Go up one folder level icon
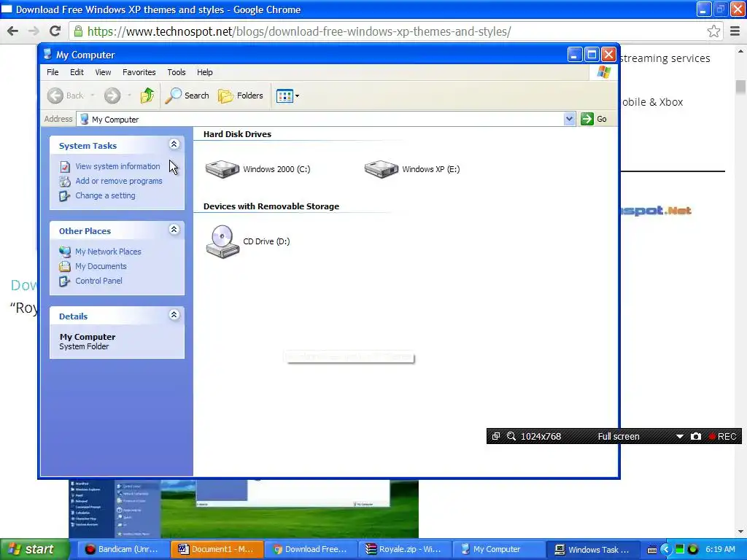Viewport: 747px width, 560px height. (x=147, y=96)
